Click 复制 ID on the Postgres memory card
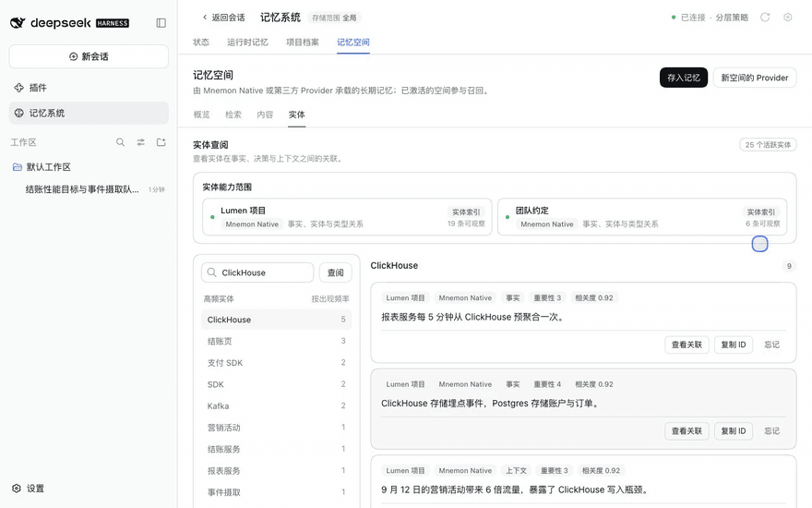Screen dimensions: 812x508 tap(734, 431)
